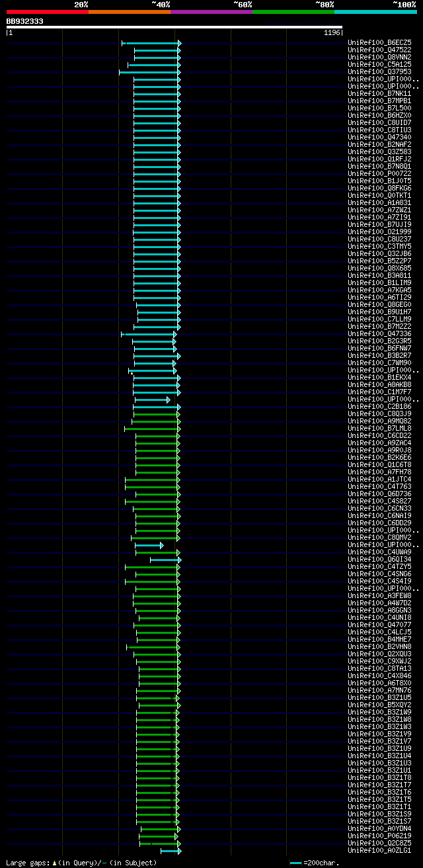The width and height of the screenshot is (423, 868).
Task: Select hit label UniRef100_B5XQY2
Action: tap(379, 705)
